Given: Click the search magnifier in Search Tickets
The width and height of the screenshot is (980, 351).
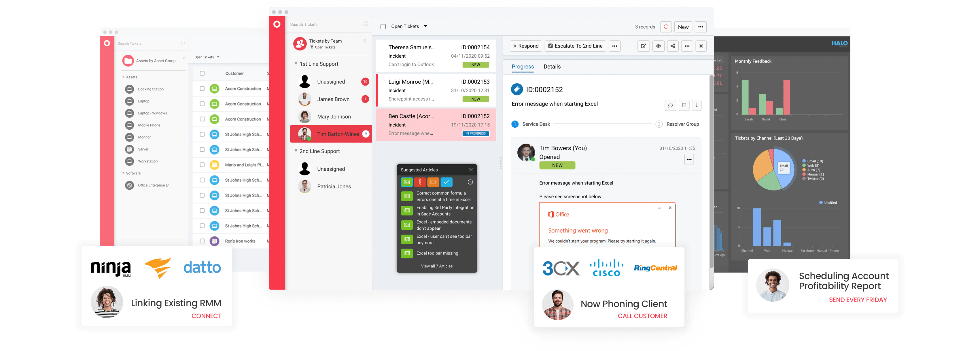Looking at the screenshot, I should (365, 24).
